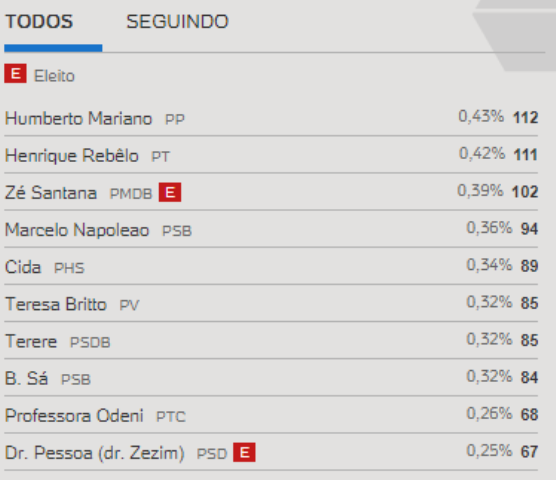Open the SEGUINDO tab
The width and height of the screenshot is (556, 480).
[177, 22]
